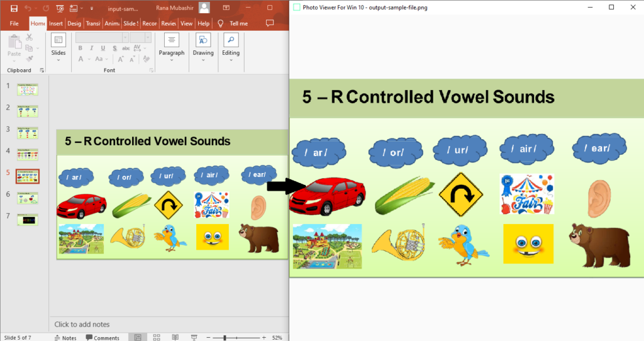
Task: Click 'Click to add notes' area
Action: 82,325
